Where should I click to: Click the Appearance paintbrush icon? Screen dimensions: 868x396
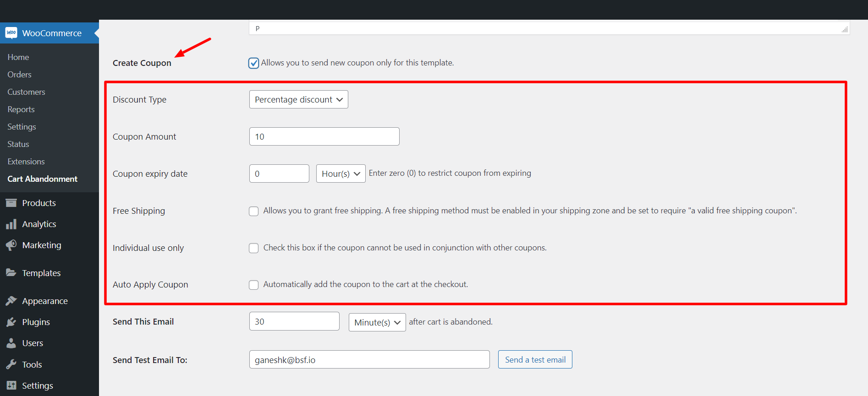(11, 301)
